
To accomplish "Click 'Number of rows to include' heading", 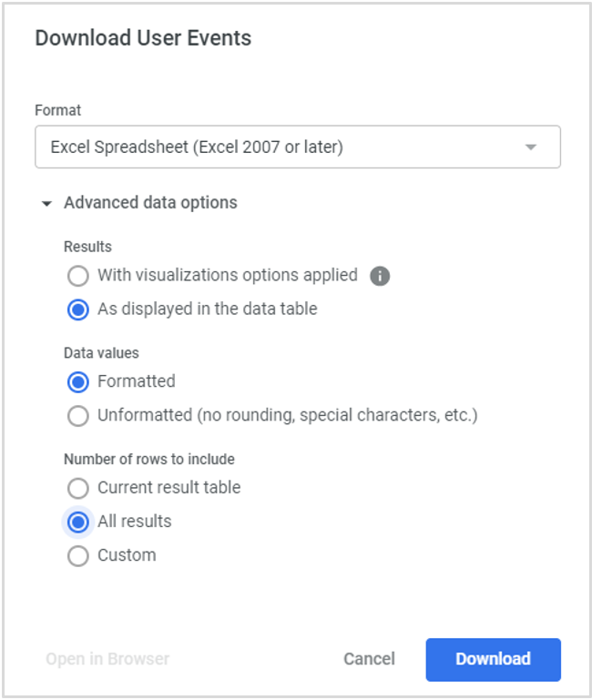I will pyautogui.click(x=148, y=459).
